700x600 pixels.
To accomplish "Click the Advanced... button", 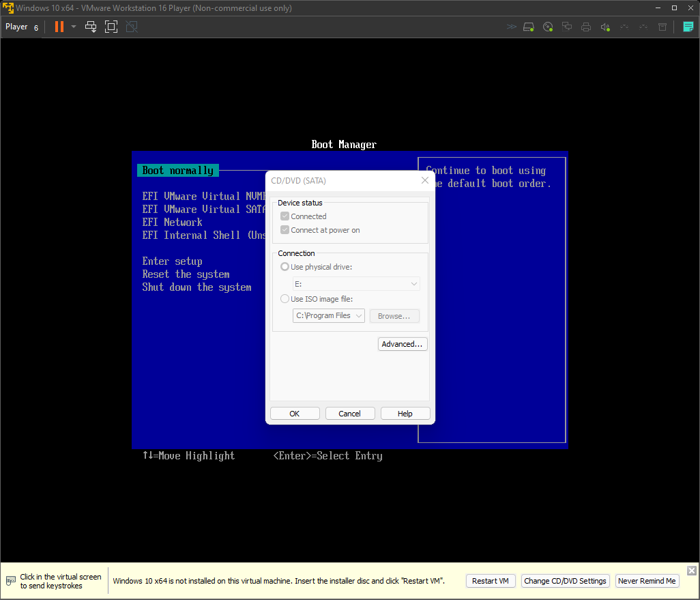I will click(x=403, y=344).
